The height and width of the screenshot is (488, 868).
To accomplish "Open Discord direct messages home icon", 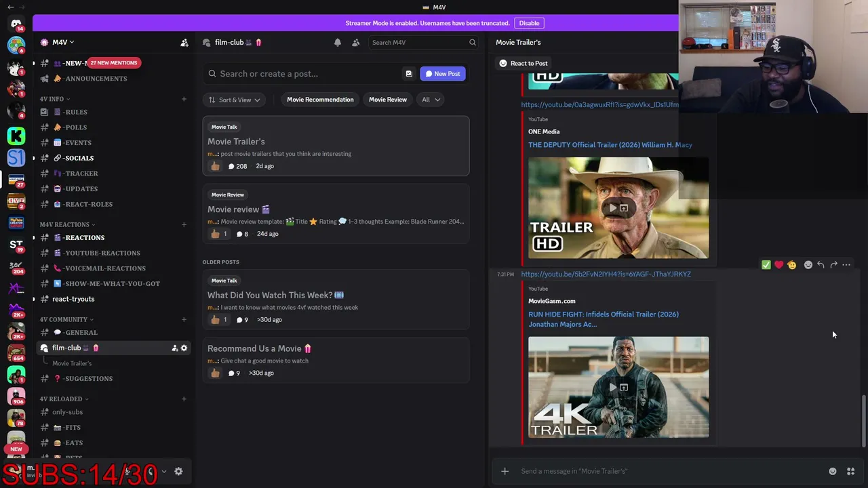I will tap(16, 24).
